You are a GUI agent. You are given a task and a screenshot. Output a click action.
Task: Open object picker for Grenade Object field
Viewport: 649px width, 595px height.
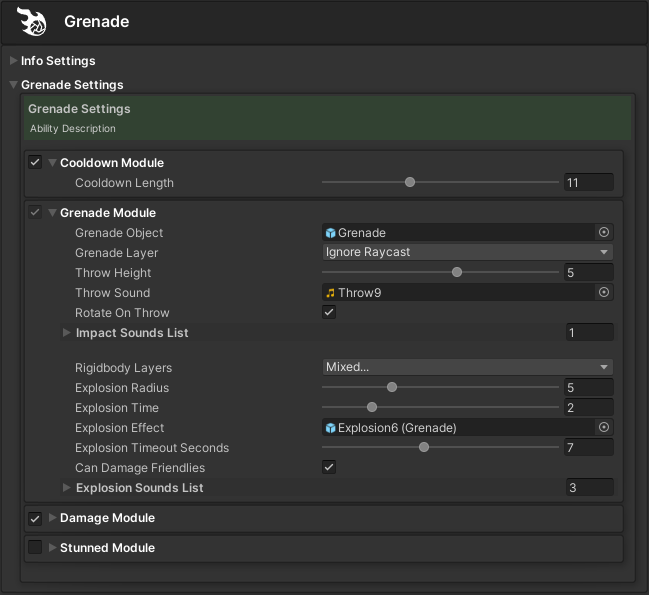coord(603,233)
